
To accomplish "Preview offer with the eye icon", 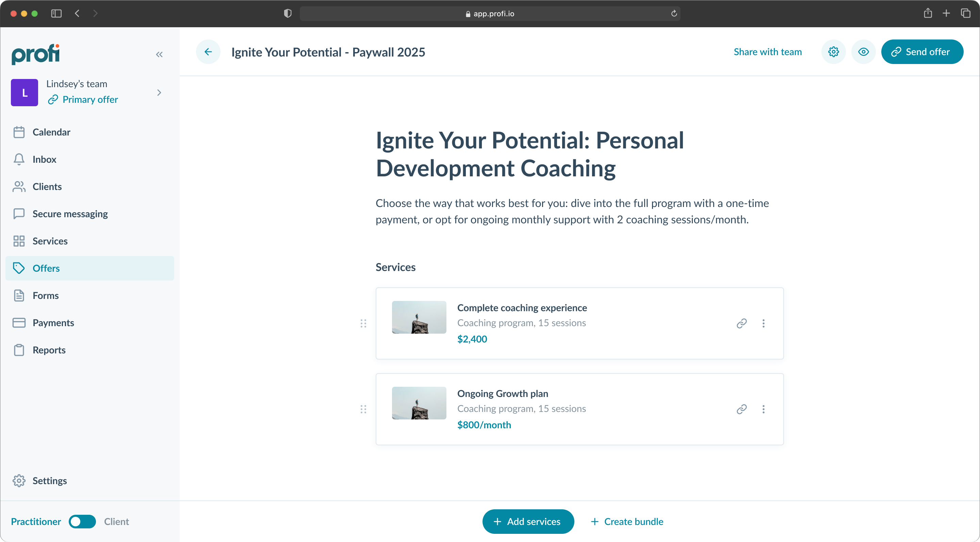I will 863,52.
